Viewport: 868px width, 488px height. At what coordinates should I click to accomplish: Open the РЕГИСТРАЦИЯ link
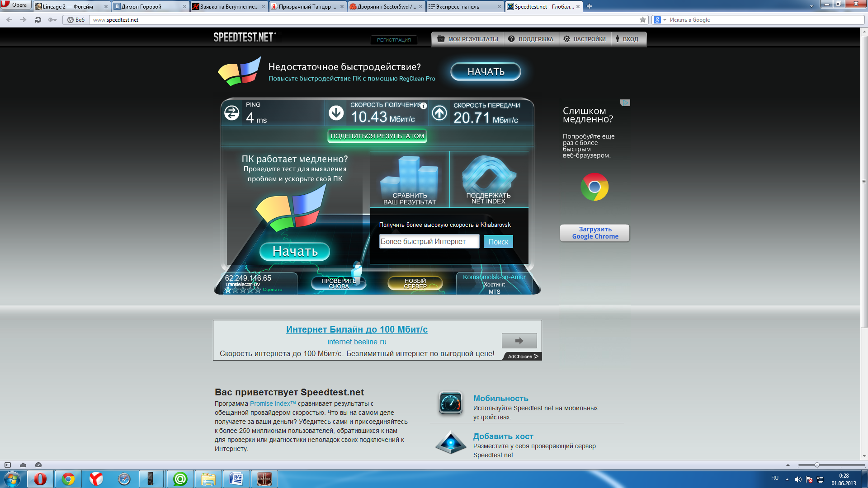coord(394,40)
